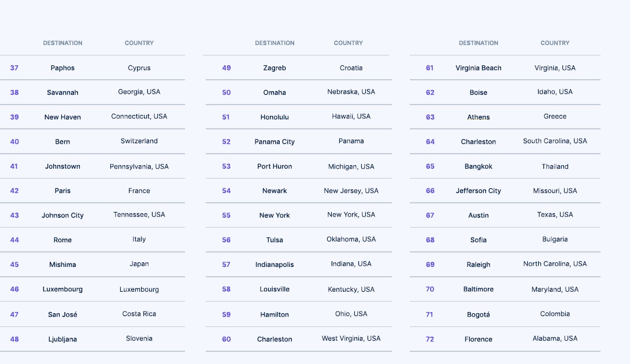The width and height of the screenshot is (630, 364).
Task: Click the Bogotá destination name
Action: coord(478,314)
